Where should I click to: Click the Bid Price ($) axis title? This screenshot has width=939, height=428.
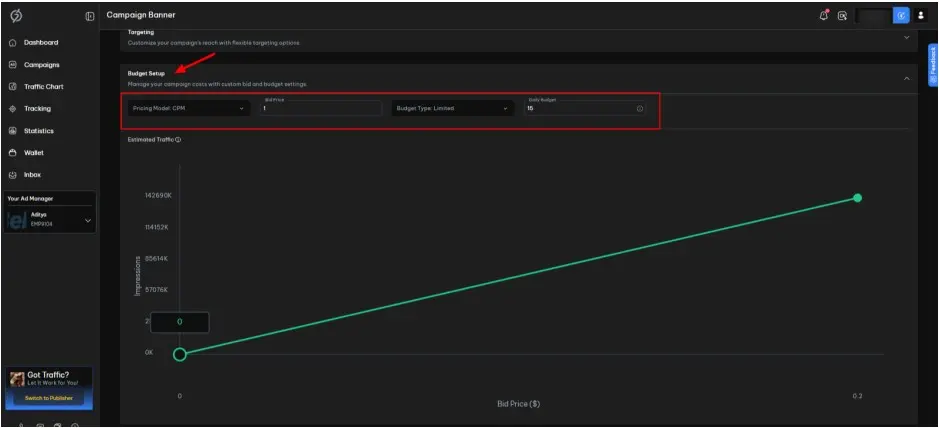tap(519, 404)
